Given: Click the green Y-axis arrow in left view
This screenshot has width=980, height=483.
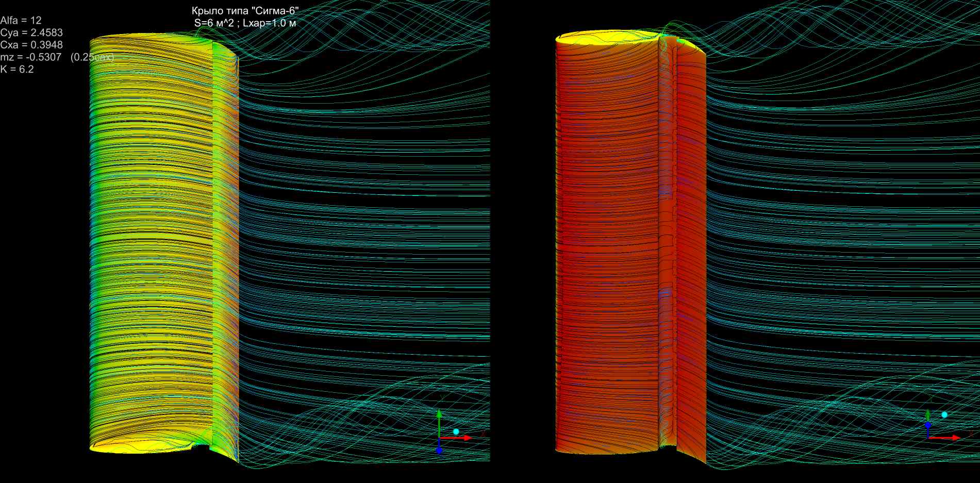Looking at the screenshot, I should pos(439,421).
